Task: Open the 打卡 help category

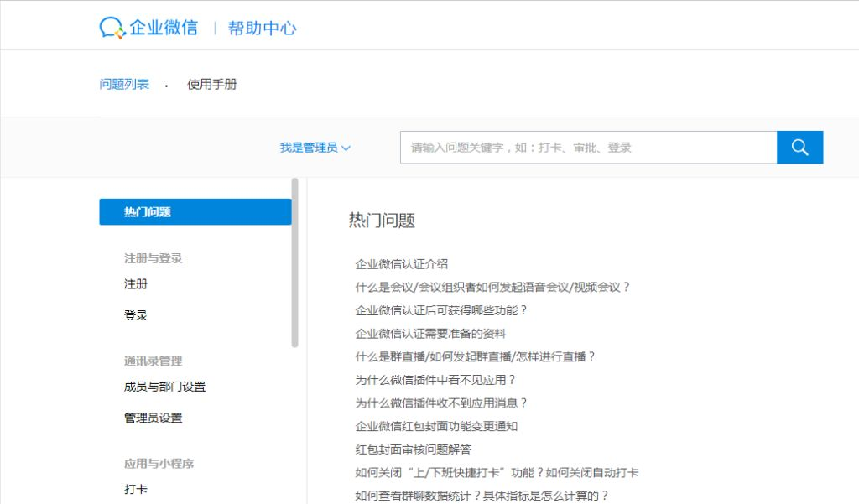Action: (136, 489)
